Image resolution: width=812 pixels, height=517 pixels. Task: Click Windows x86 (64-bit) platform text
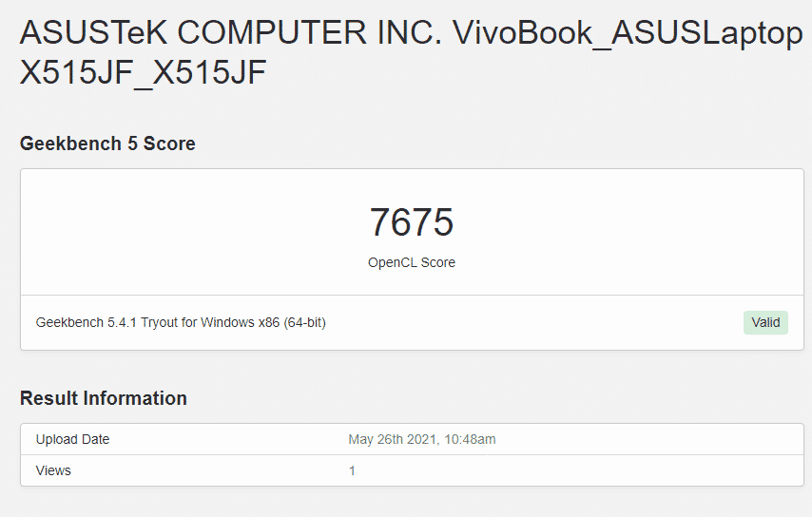click(265, 322)
